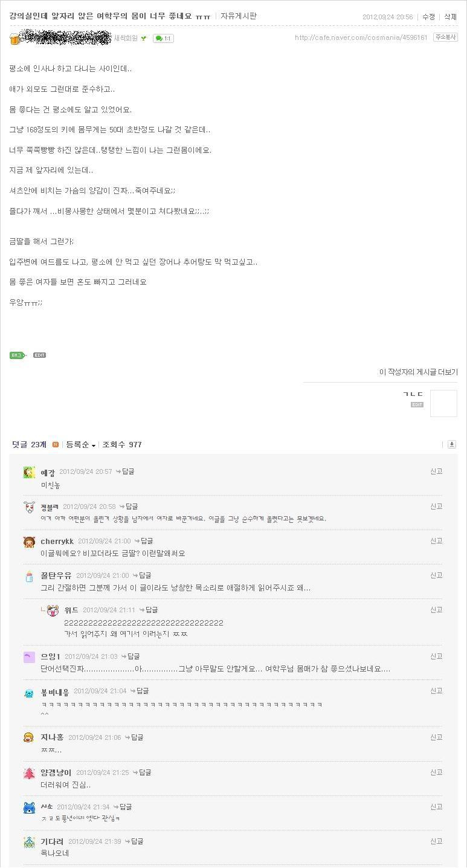The image size is (467, 868).
Task: Click 예감's profile avatar
Action: pos(29,472)
